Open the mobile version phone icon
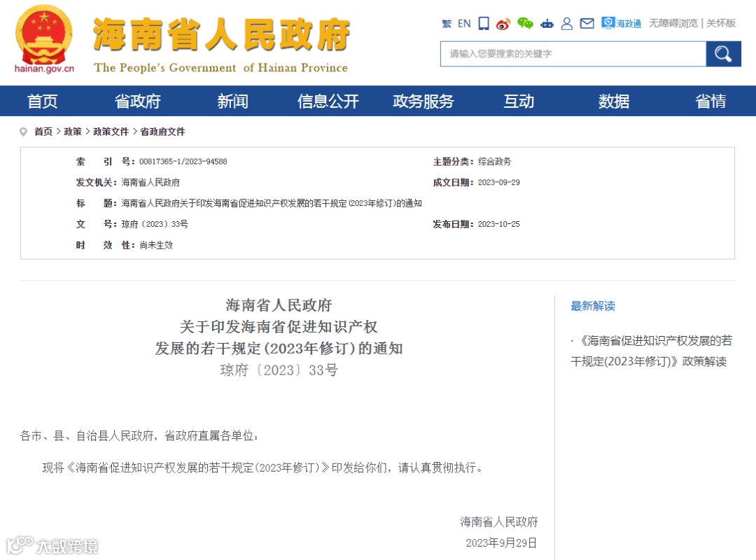 click(x=484, y=23)
